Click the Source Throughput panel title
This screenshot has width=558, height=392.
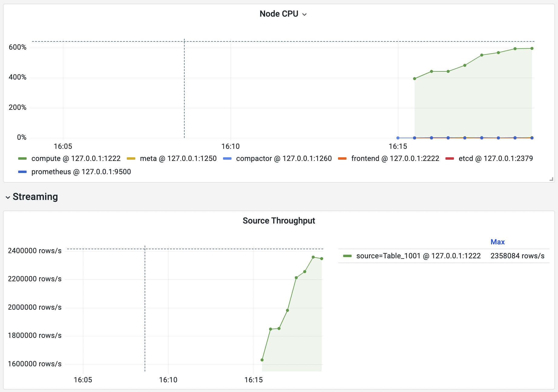click(279, 221)
